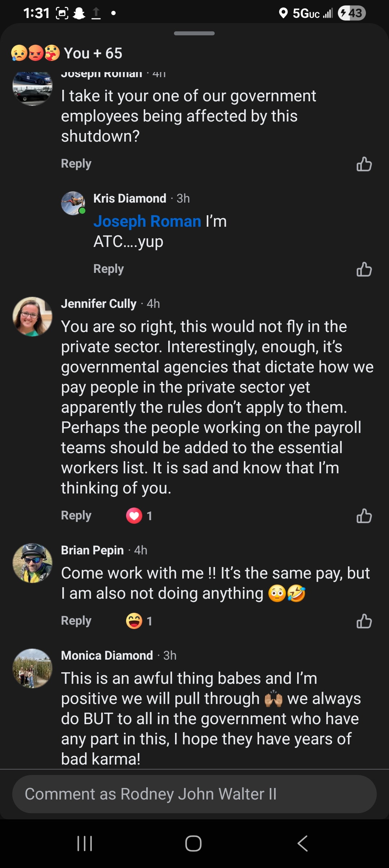The image size is (389, 868).
Task: Reply to Jennifer Cully's comment
Action: point(76,515)
